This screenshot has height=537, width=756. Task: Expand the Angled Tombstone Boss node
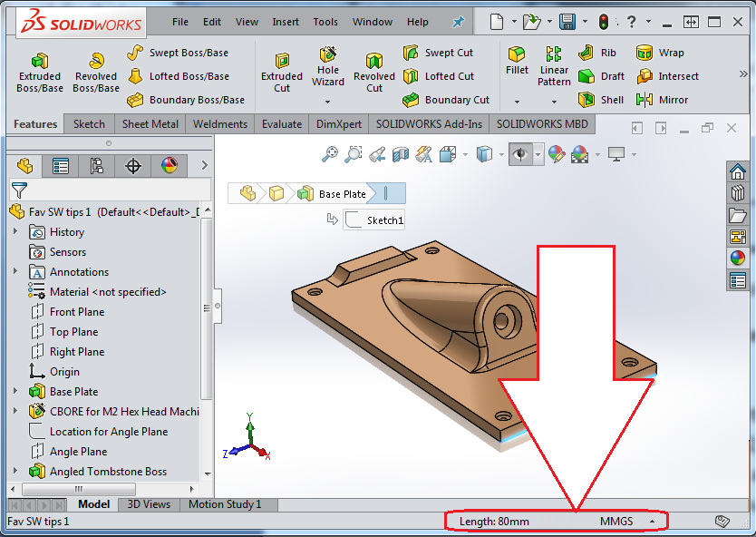pos(15,471)
